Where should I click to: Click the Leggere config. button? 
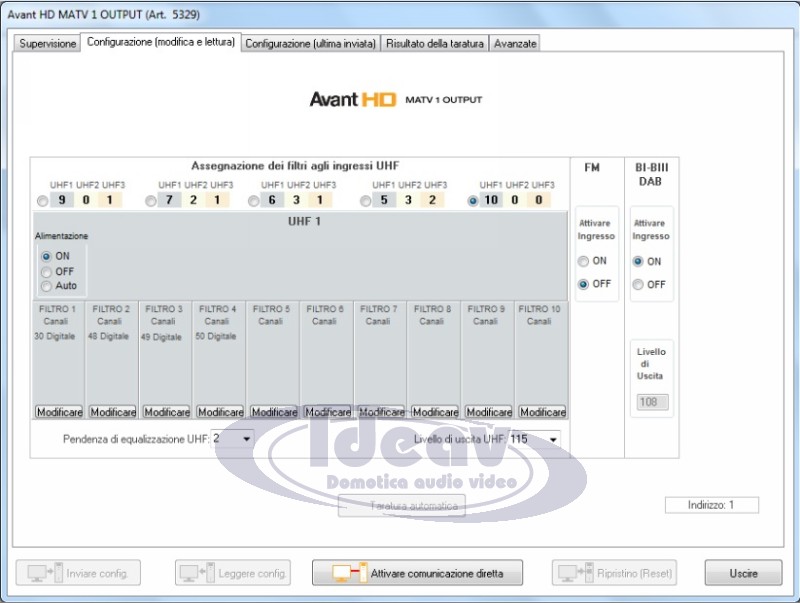(x=233, y=573)
